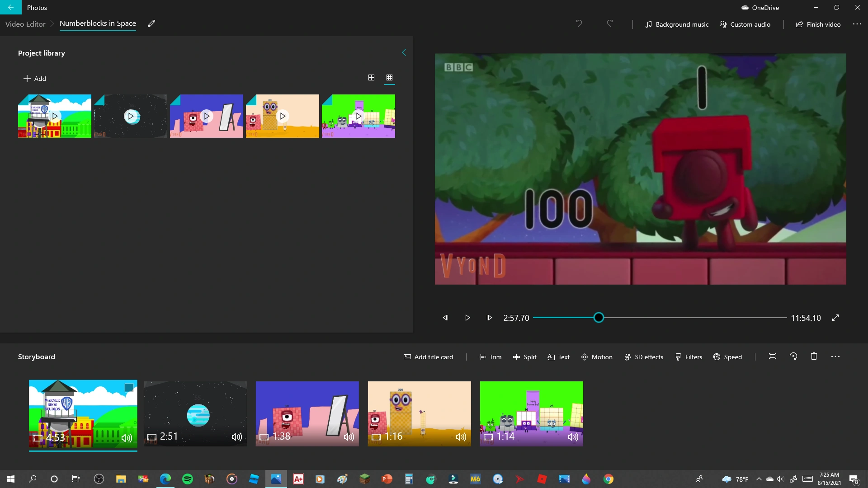The height and width of the screenshot is (488, 868).
Task: Collapse the Project library panel
Action: 404,52
